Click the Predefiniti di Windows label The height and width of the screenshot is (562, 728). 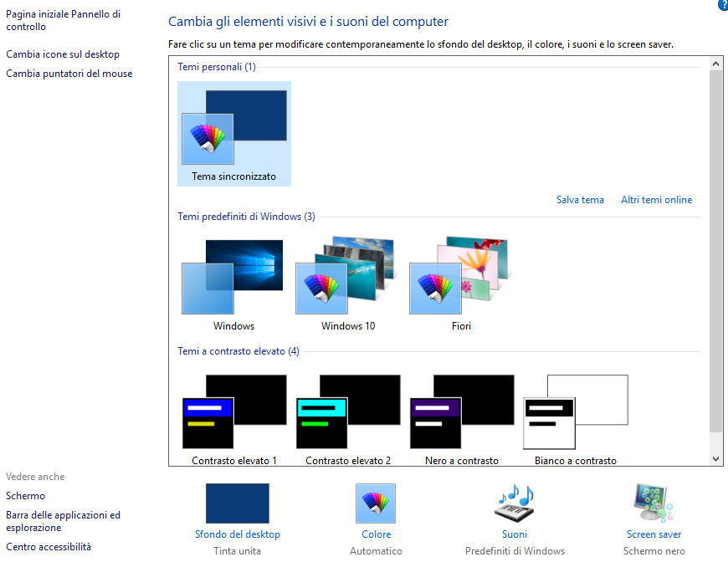pos(515,551)
